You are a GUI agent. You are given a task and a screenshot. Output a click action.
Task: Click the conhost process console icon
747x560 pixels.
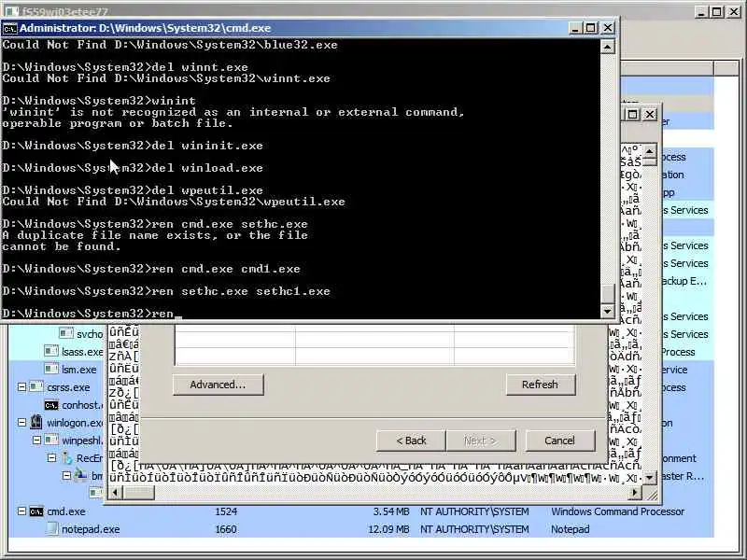(x=51, y=405)
